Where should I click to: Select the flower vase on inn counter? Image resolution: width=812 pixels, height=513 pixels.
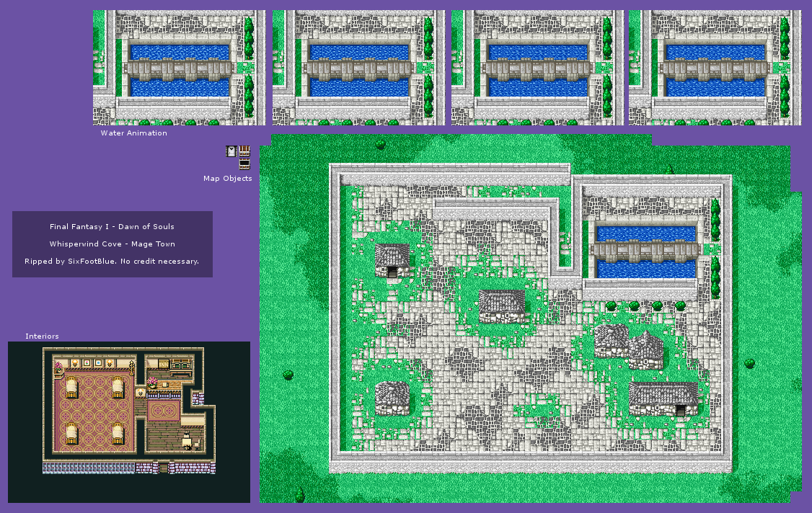click(152, 383)
